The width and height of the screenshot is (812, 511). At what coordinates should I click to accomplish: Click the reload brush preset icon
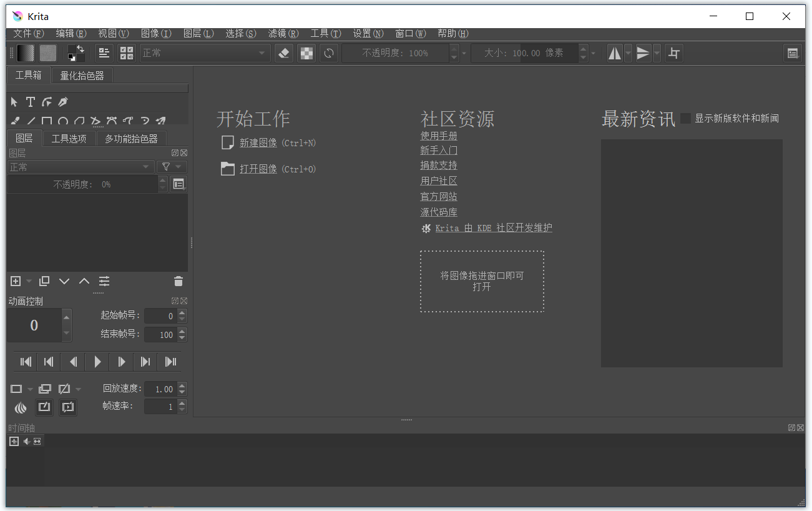tap(328, 53)
